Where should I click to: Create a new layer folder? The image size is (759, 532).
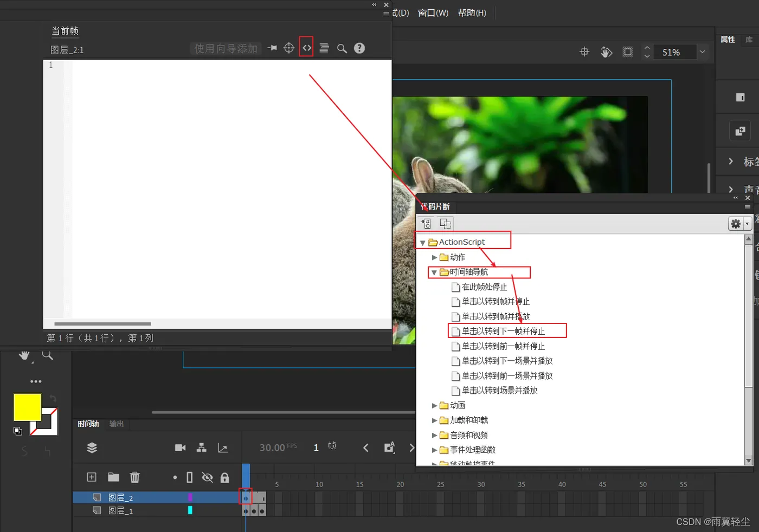[113, 477]
